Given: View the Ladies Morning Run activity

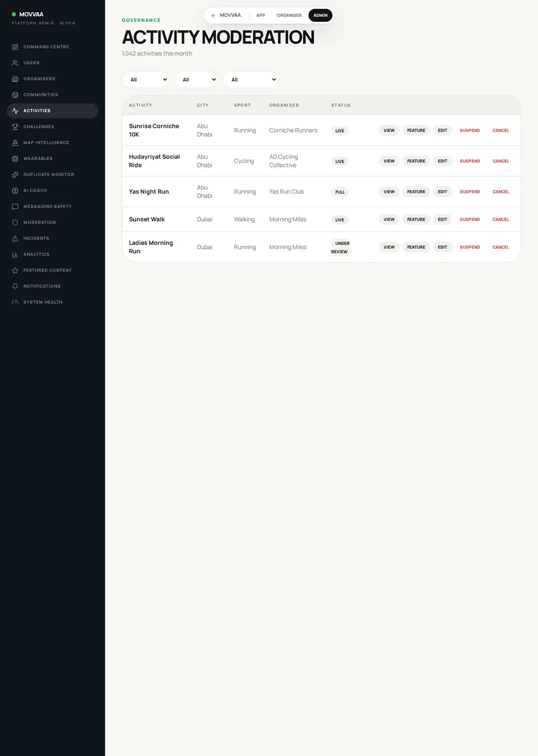Looking at the screenshot, I should pos(389,247).
